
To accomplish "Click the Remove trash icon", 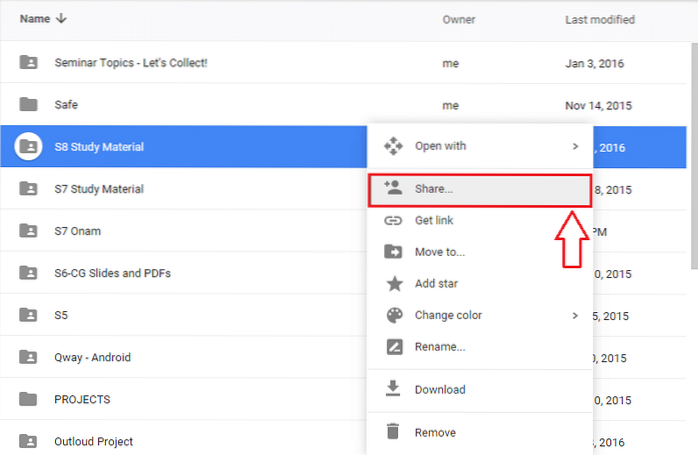I will point(393,432).
